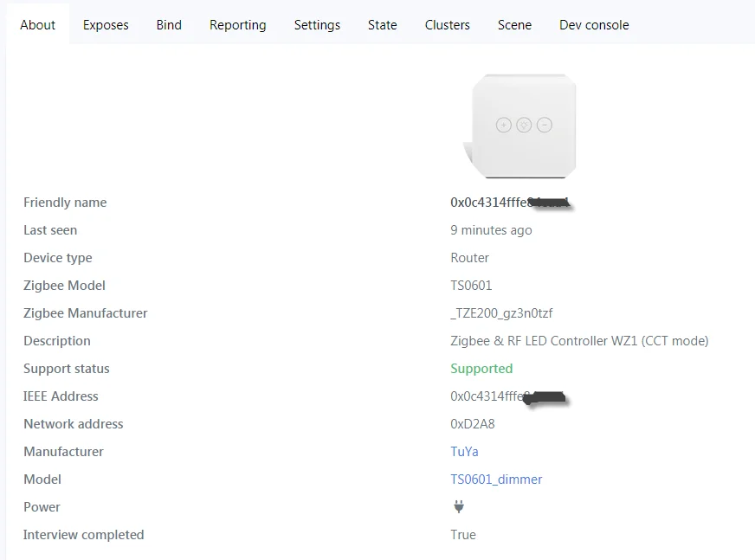The height and width of the screenshot is (560, 755).
Task: Click the power plug icon
Action: 459,507
